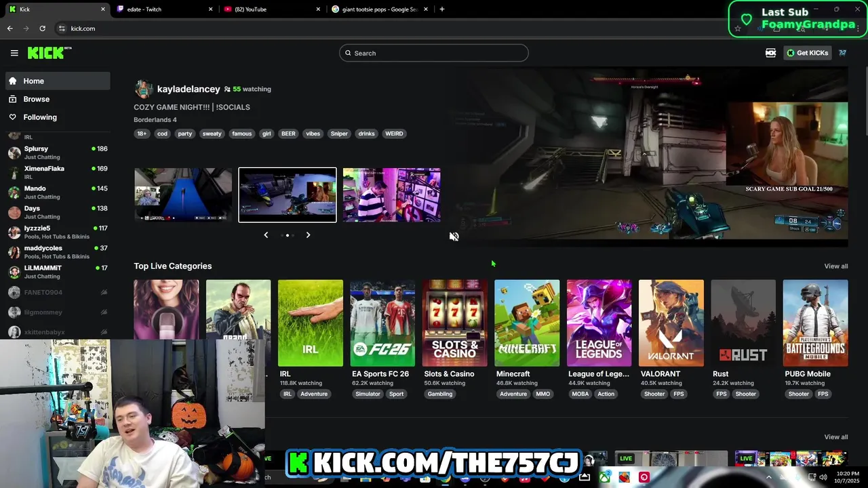Open the user profile avatar menu
The height and width of the screenshot is (488, 868).
pyautogui.click(x=843, y=53)
